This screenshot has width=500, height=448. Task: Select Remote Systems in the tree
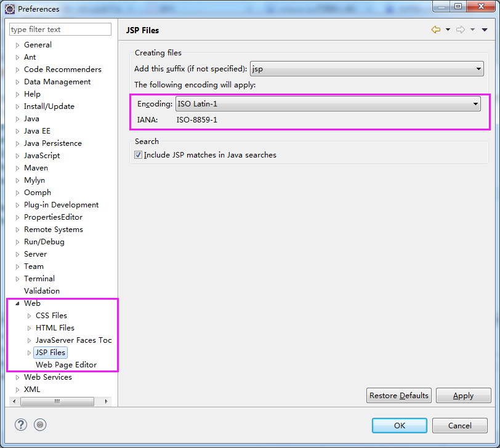53,230
